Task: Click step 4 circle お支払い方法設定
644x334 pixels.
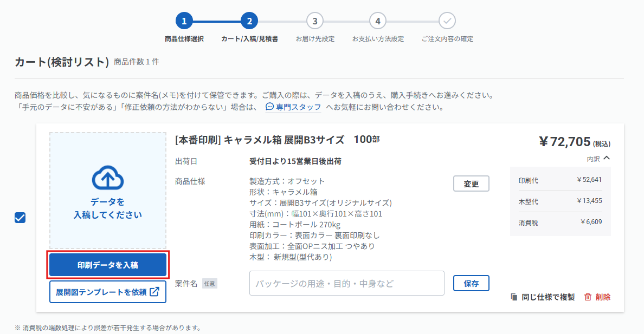Action: [377, 21]
